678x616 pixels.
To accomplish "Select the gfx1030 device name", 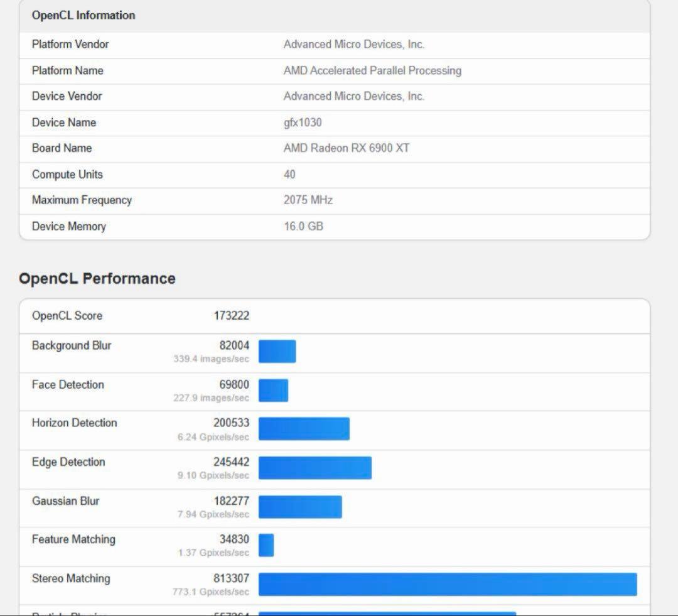I will [x=303, y=122].
